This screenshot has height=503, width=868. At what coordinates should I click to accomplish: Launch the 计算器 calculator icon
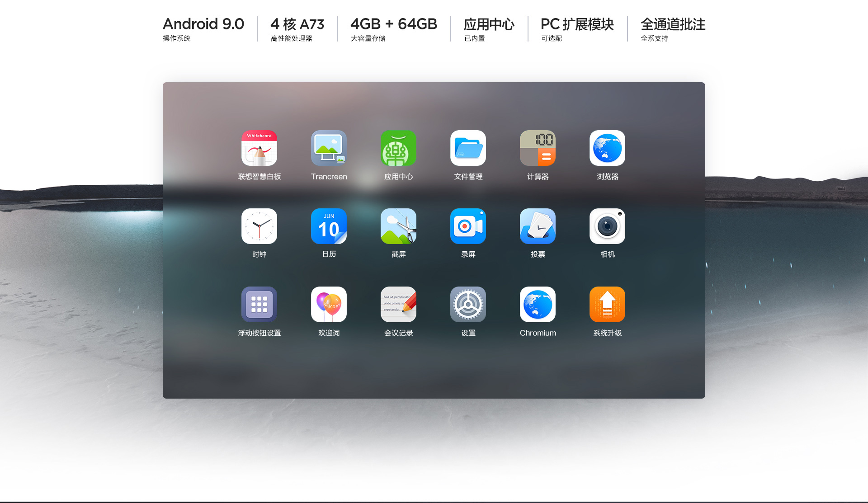tap(538, 148)
